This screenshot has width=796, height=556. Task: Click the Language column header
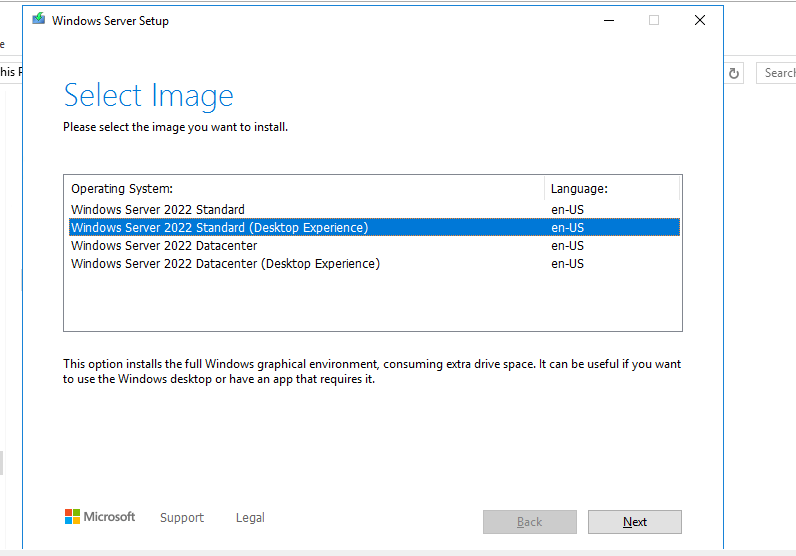[x=579, y=188]
